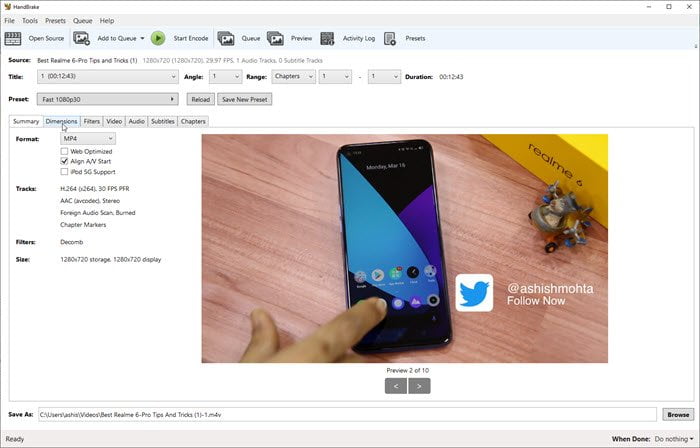
Task: Click the source name 'Best Realme 6-Pro Tips and Tricks (1)'
Action: pyautogui.click(x=87, y=60)
